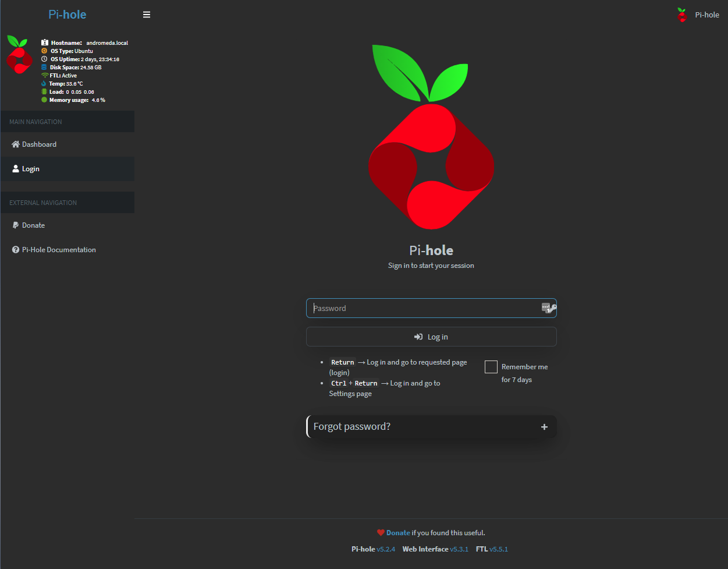Image resolution: width=728 pixels, height=569 pixels.
Task: Enable Remember me for 7 days checkbox
Action: pyautogui.click(x=491, y=367)
